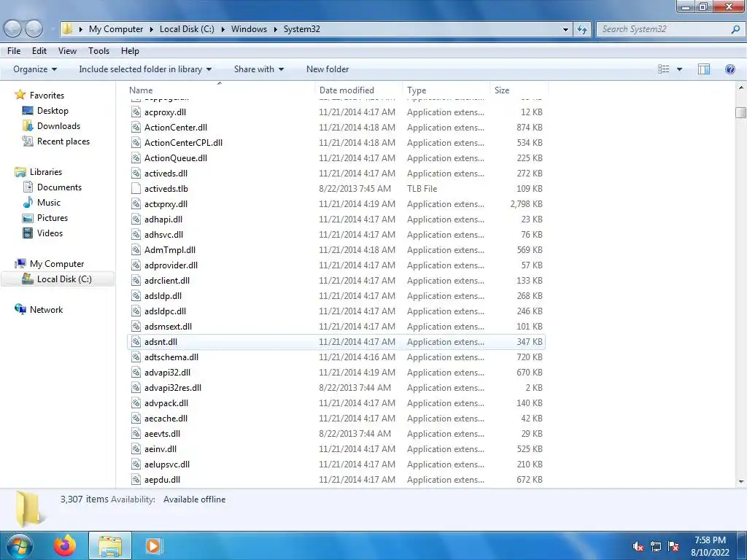Viewport: 747px width, 560px height.
Task: Select the file aepdu.dll
Action: tap(336, 480)
